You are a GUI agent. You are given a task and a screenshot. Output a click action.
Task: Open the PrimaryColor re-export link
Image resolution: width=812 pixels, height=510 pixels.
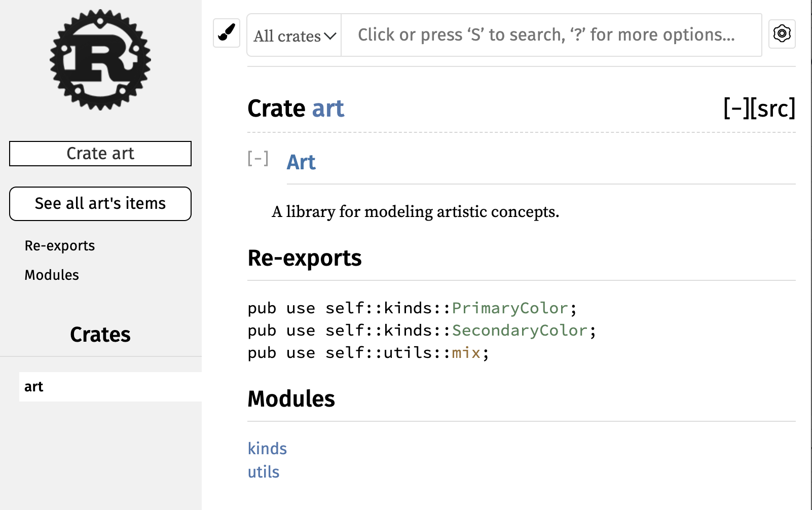click(x=510, y=308)
